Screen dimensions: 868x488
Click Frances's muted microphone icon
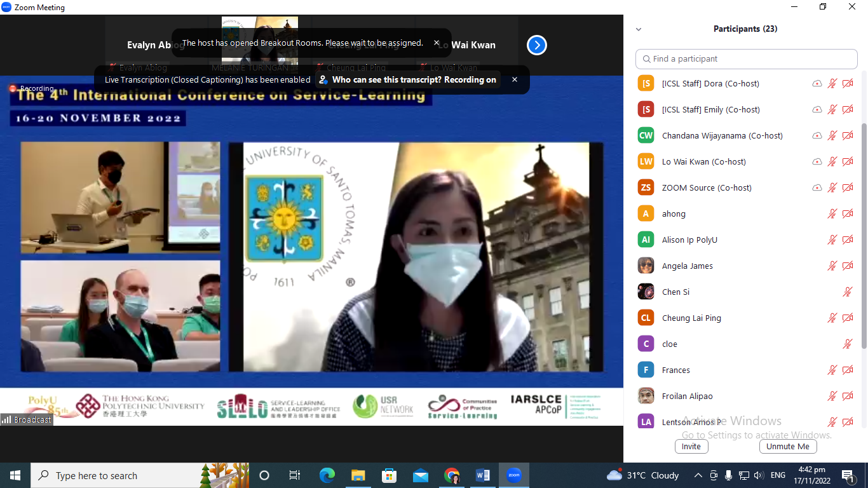(x=832, y=370)
